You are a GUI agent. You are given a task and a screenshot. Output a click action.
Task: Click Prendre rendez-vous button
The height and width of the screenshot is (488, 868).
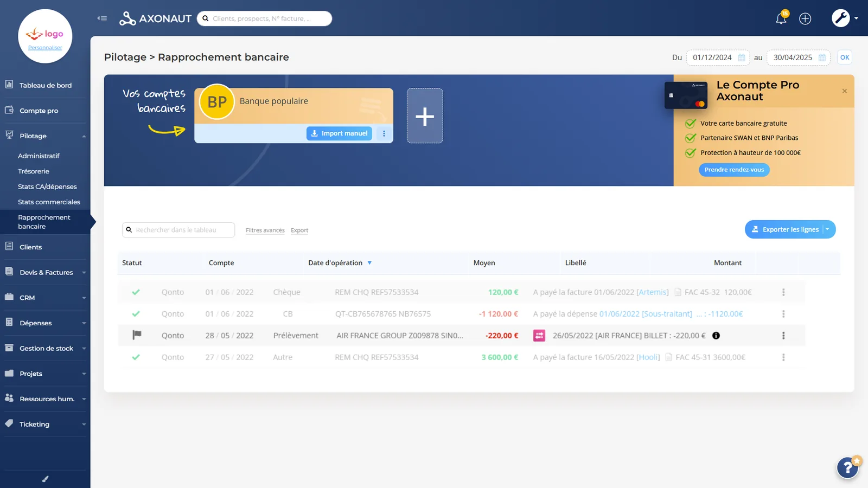pyautogui.click(x=734, y=170)
